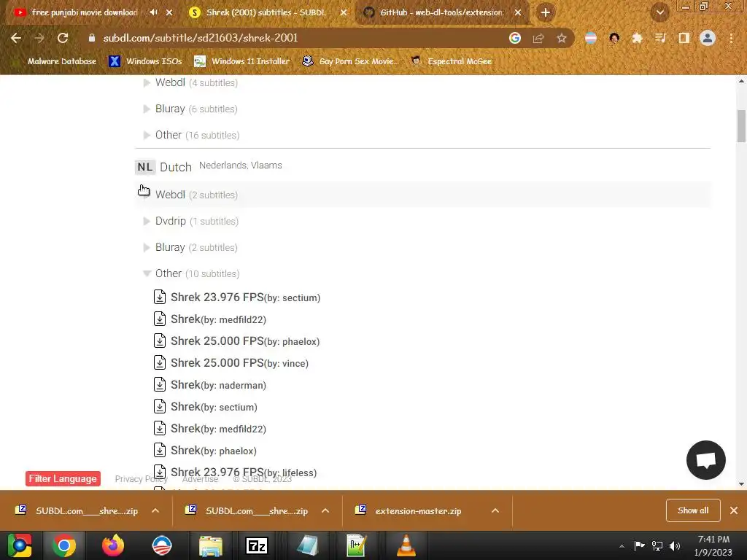The height and width of the screenshot is (560, 747).
Task: Open VLC media player from taskbar
Action: (x=406, y=545)
